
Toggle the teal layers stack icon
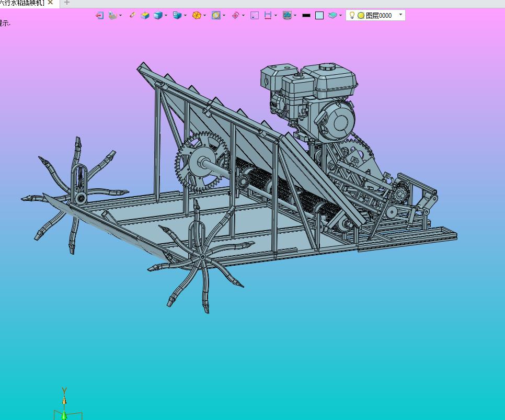(333, 16)
